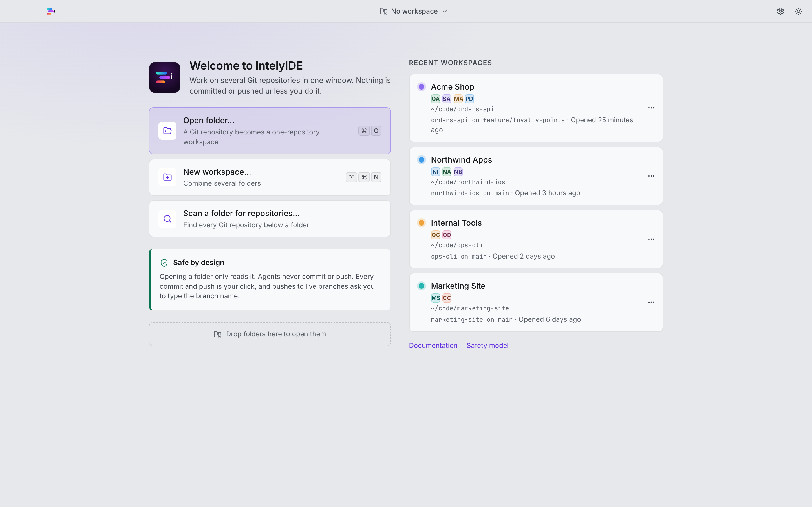Screen dimensions: 812x507
Task: Select the NB repository badge in Northwind Apps
Action: tap(458, 172)
